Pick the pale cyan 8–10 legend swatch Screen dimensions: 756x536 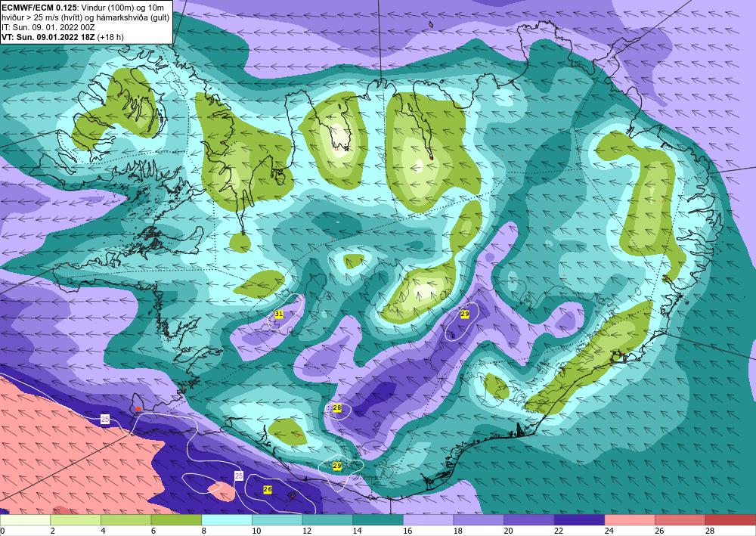227,520
